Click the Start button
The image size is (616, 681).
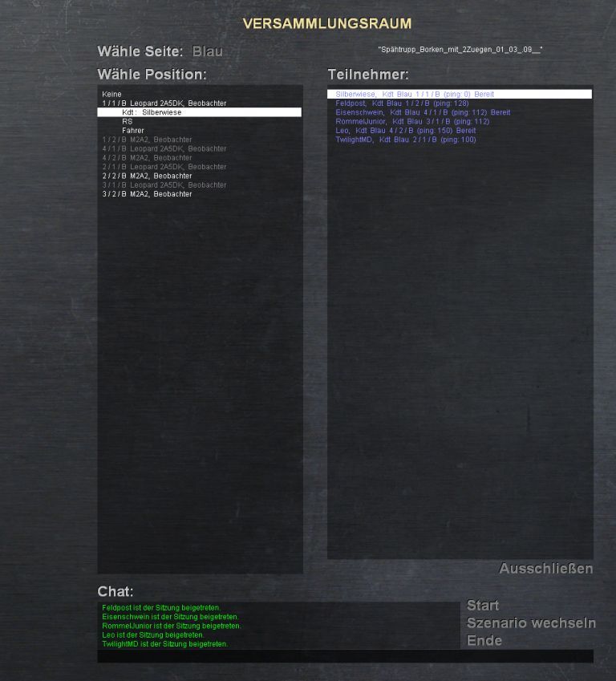coord(483,606)
